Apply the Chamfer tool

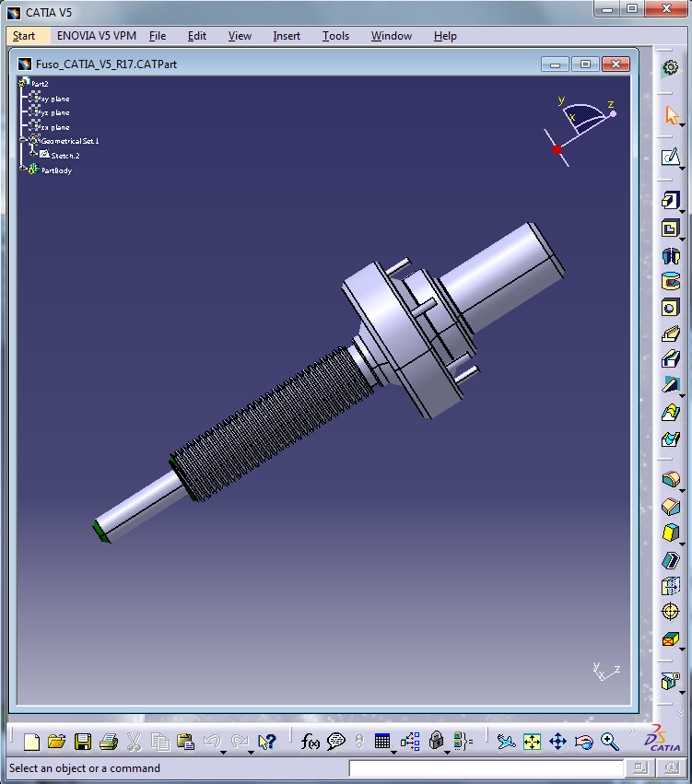pos(670,506)
